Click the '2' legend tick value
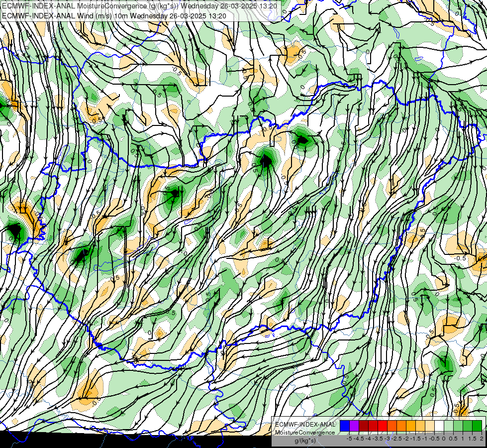The image size is (487, 448). [482, 439]
